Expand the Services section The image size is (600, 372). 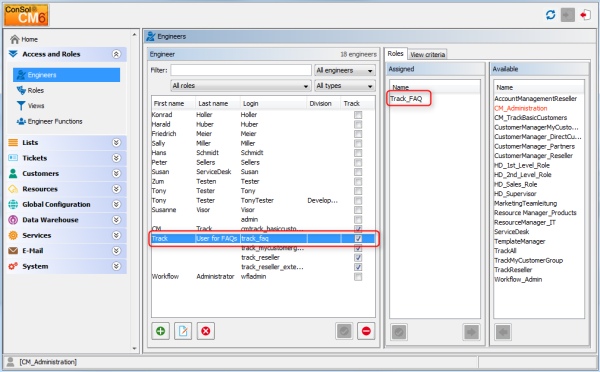click(116, 235)
